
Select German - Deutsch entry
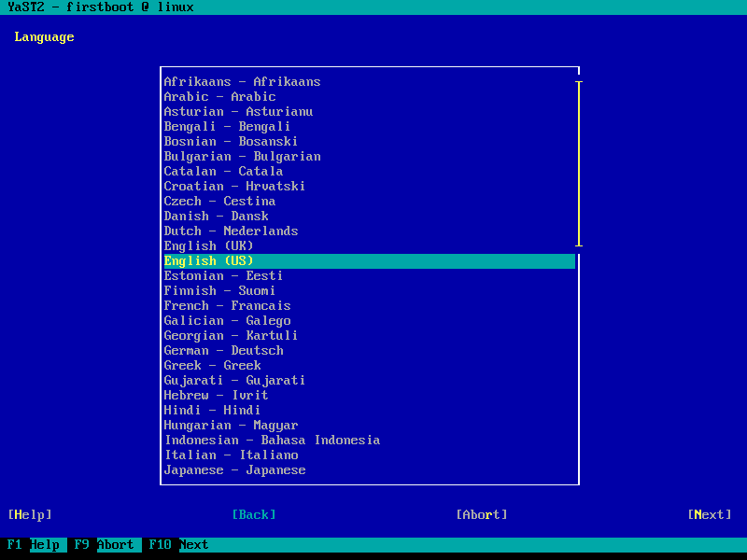223,351
